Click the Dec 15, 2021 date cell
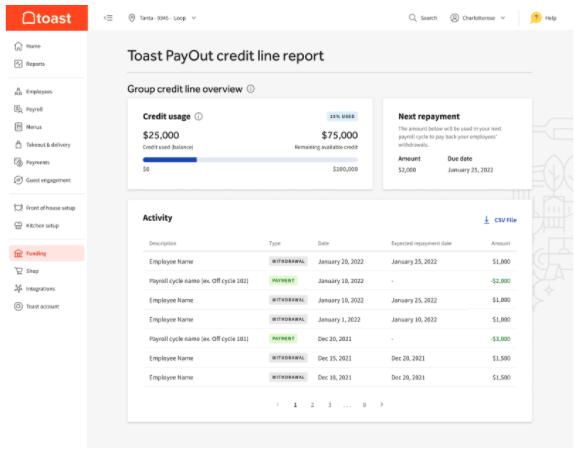Screen dimensions: 578x454 tap(335, 358)
